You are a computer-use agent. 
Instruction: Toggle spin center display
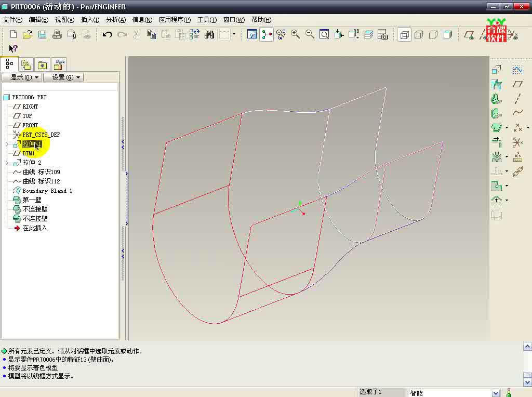pyautogui.click(x=267, y=34)
